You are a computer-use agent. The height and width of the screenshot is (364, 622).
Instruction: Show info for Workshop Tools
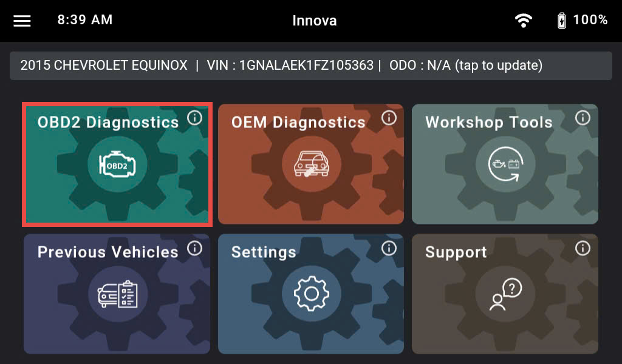(x=583, y=118)
